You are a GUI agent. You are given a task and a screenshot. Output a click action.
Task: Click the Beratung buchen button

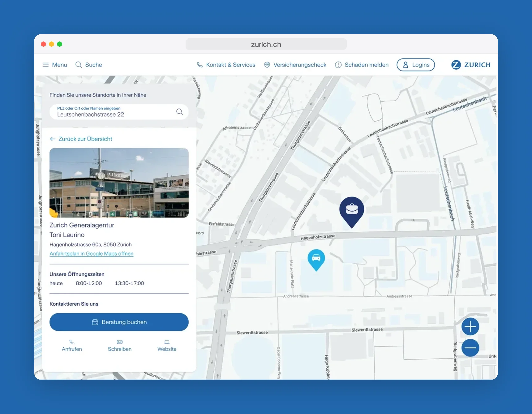coord(119,322)
